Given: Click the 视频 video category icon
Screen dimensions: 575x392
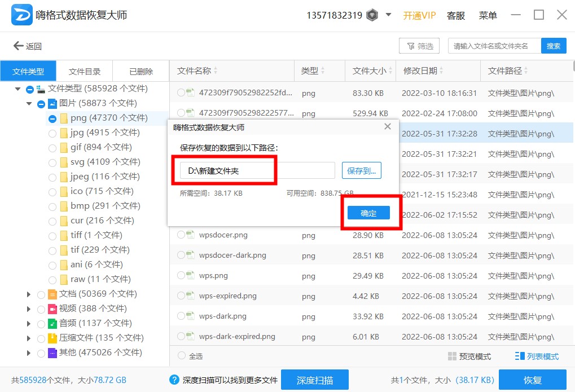Looking at the screenshot, I should (52, 309).
